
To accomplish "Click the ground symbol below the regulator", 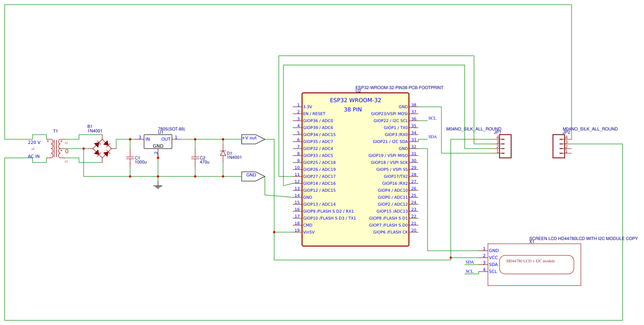I will click(158, 187).
